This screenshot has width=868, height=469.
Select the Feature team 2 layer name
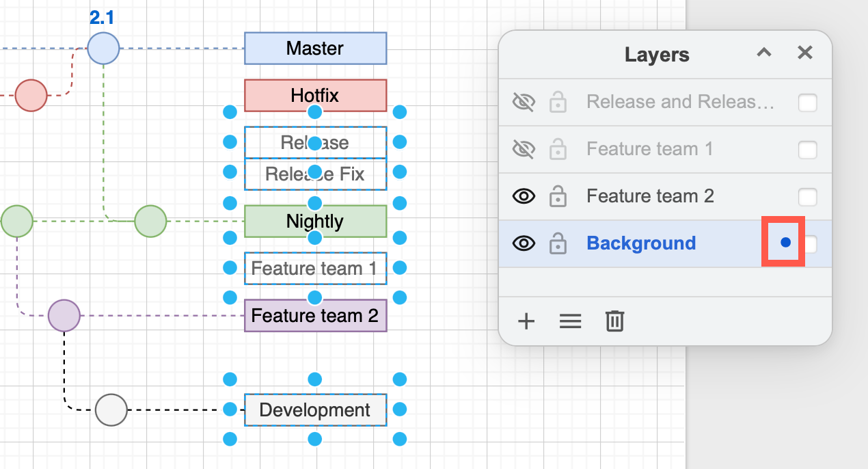pos(650,196)
